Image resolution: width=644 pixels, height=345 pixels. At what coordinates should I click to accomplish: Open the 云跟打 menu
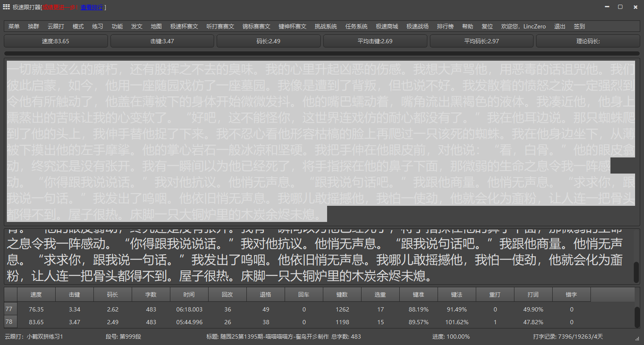[56, 26]
